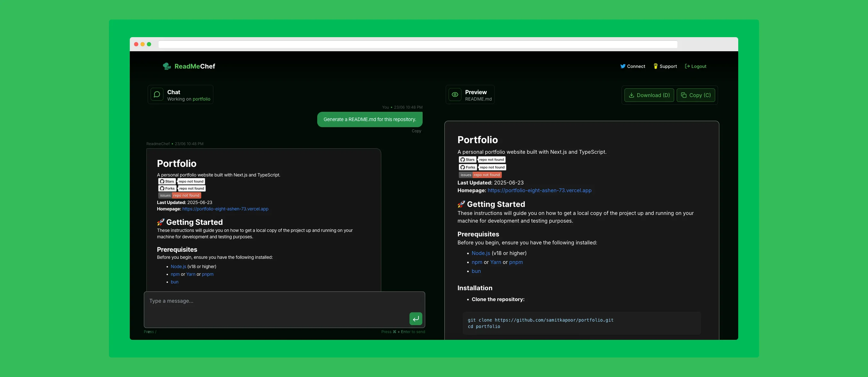Click the Chat speech bubble icon
The image size is (868, 377).
pyautogui.click(x=157, y=95)
